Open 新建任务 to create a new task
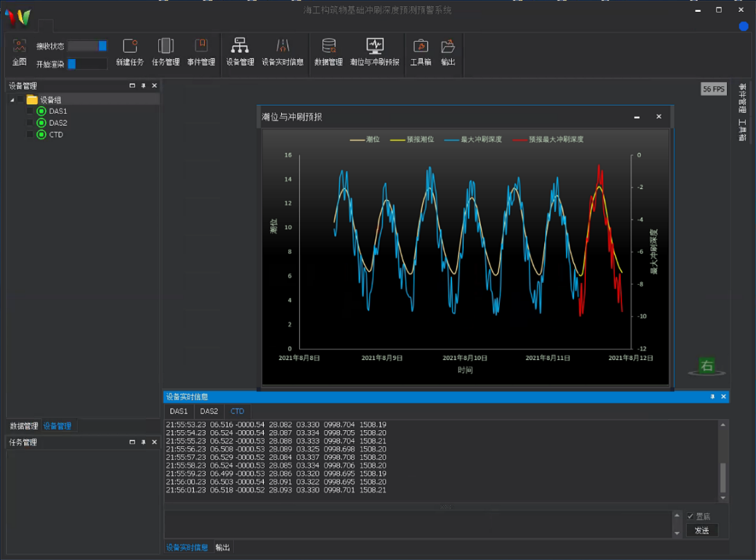The height and width of the screenshot is (560, 756). [x=130, y=47]
